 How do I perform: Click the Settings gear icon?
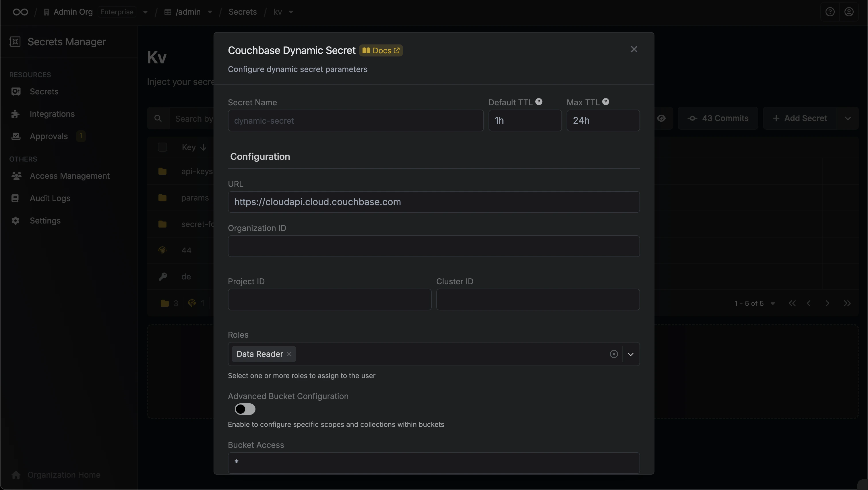15,221
